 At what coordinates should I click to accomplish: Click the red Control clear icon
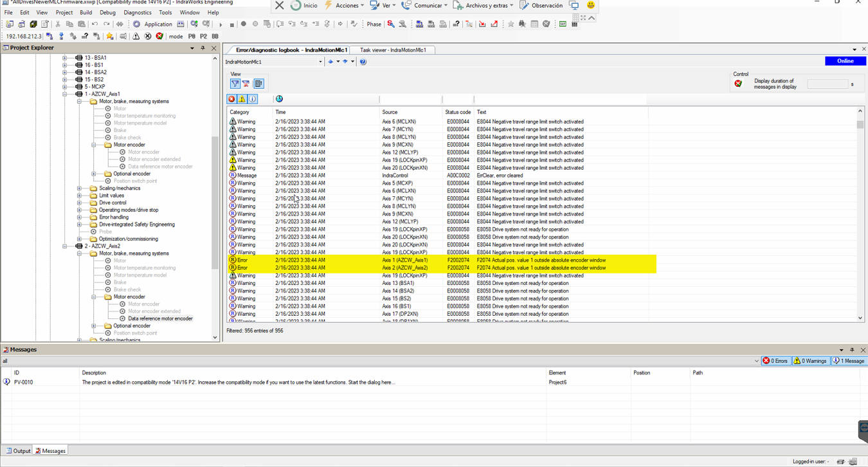point(738,84)
